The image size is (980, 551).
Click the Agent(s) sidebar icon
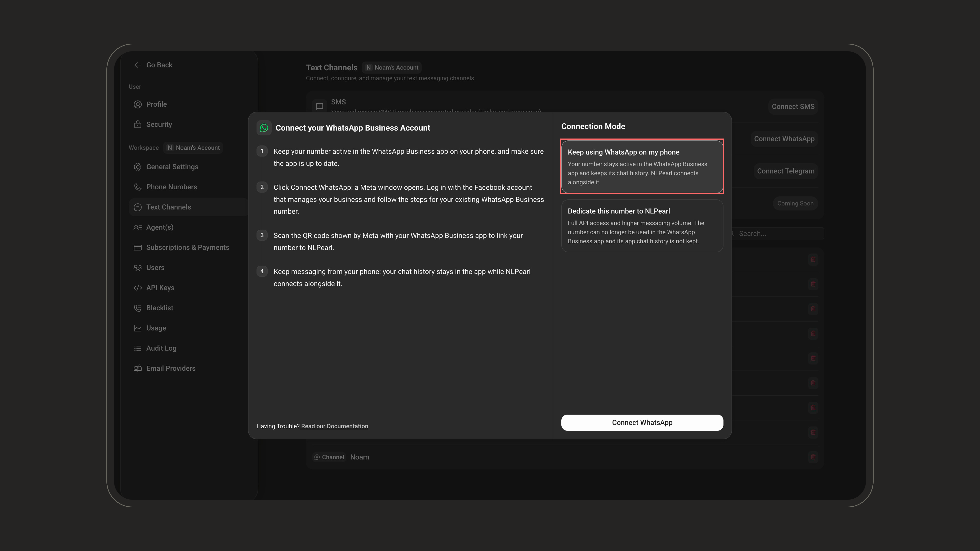pyautogui.click(x=137, y=227)
